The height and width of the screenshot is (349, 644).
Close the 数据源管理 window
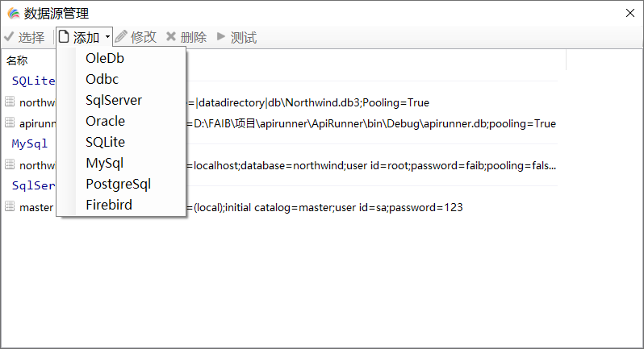click(x=630, y=13)
